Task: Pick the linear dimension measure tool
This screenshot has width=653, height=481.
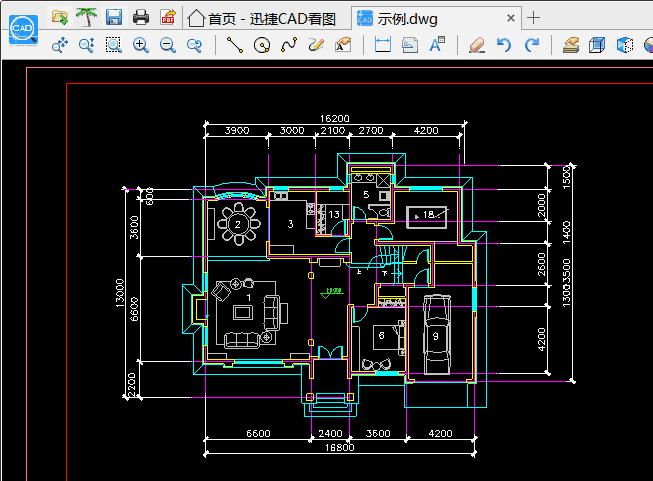Action: [382, 45]
